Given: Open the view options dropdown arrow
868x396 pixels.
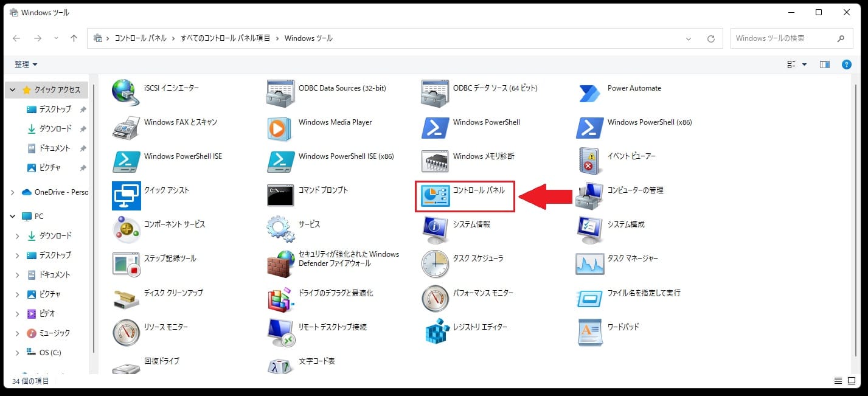Looking at the screenshot, I should click(x=804, y=64).
